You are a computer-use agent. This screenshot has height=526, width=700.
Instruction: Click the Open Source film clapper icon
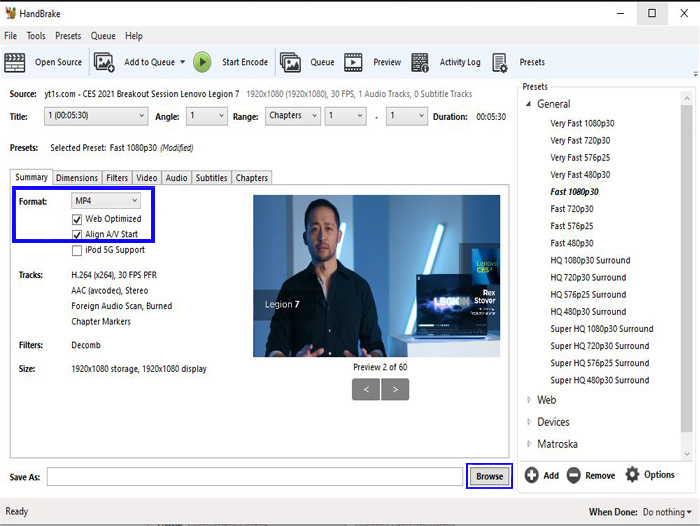point(14,62)
